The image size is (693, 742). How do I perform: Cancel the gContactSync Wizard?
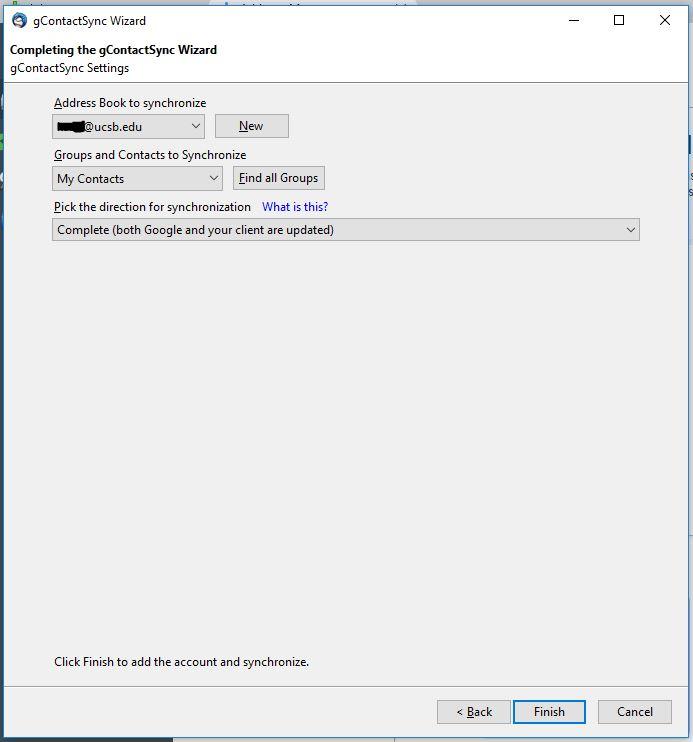coord(635,712)
